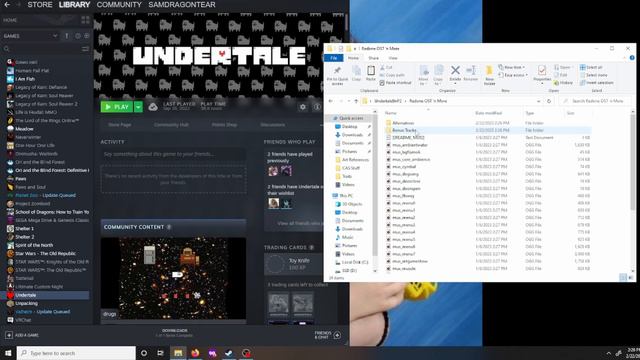Click the Undertale game info icon
The width and height of the screenshot is (640, 360).
click(317, 107)
